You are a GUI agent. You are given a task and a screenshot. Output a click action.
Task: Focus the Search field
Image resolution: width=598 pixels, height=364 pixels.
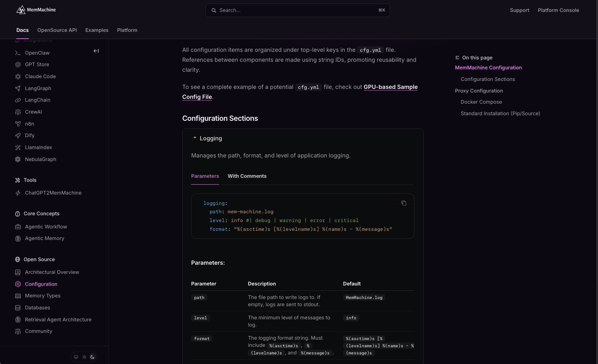[298, 10]
